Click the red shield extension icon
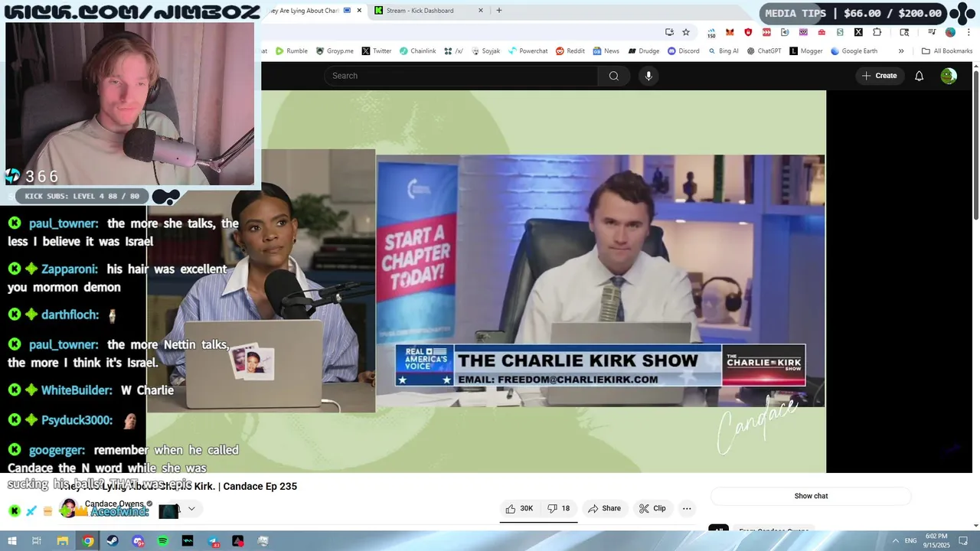Image resolution: width=980 pixels, height=551 pixels. (748, 32)
